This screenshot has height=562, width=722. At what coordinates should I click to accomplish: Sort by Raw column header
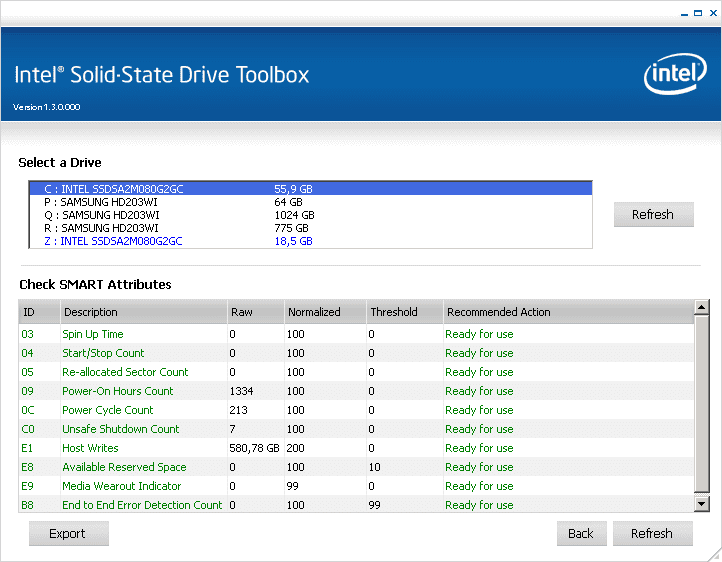pos(256,312)
